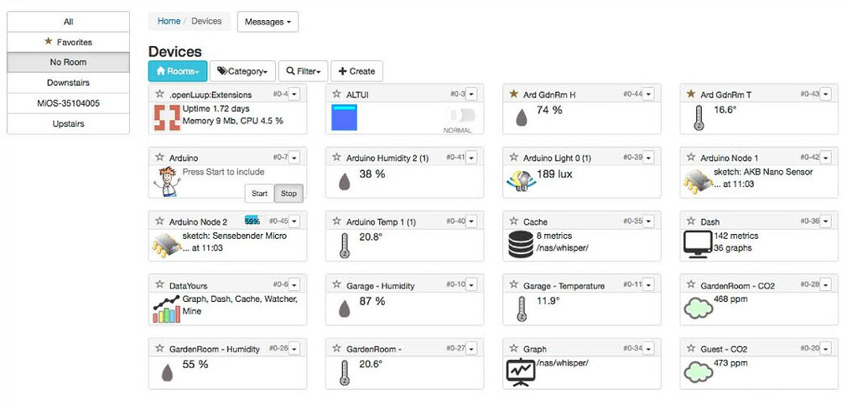Screen dimensions: 868x405
Task: Click the Dash monitor icon
Action: pos(698,245)
